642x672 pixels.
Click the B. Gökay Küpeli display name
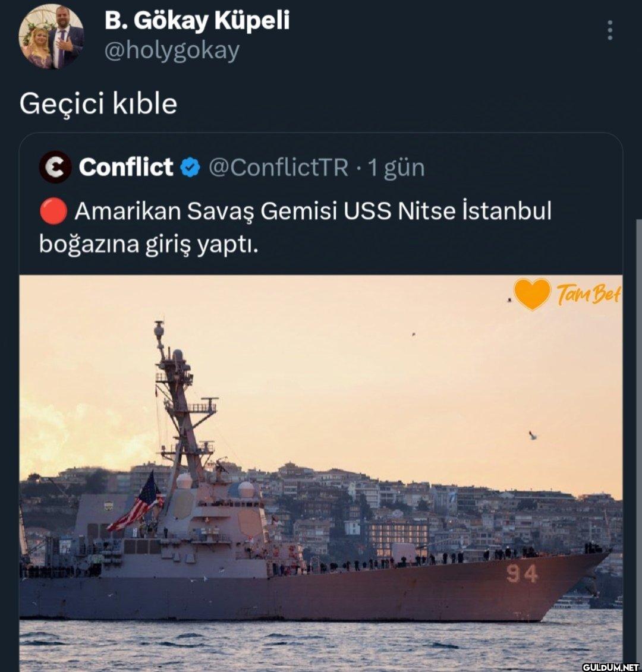pyautogui.click(x=197, y=21)
